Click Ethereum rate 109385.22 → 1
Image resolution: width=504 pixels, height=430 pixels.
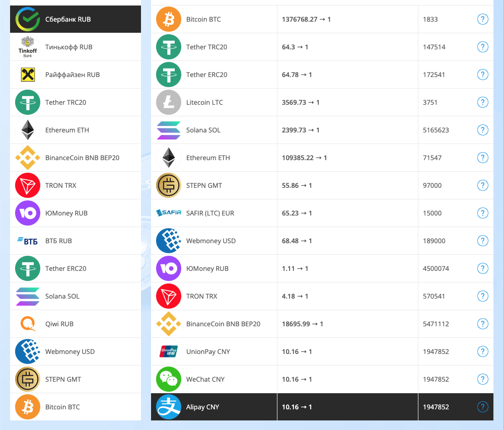[305, 158]
